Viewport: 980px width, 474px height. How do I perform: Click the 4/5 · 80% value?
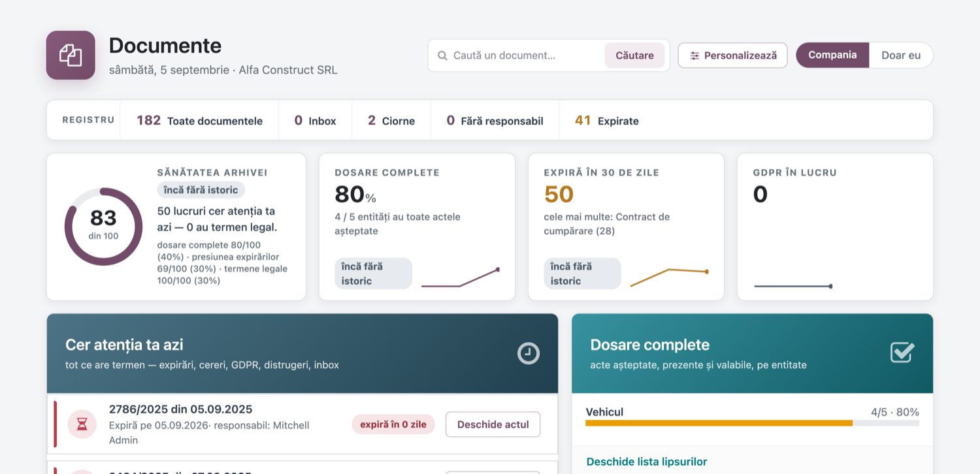895,412
